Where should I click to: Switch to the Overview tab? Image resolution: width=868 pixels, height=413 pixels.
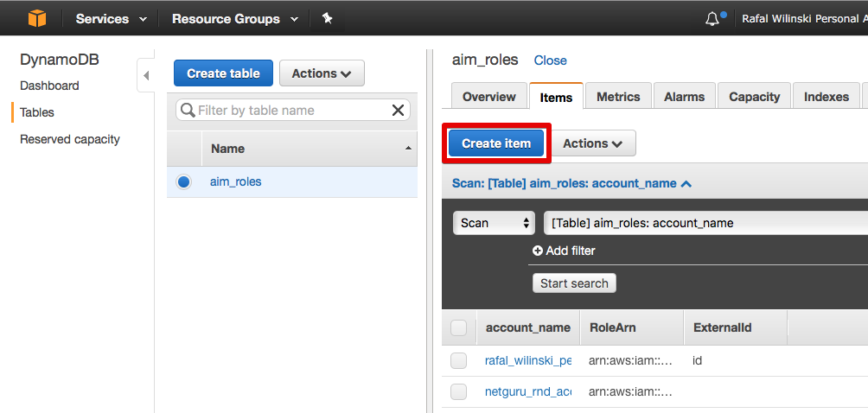point(489,97)
